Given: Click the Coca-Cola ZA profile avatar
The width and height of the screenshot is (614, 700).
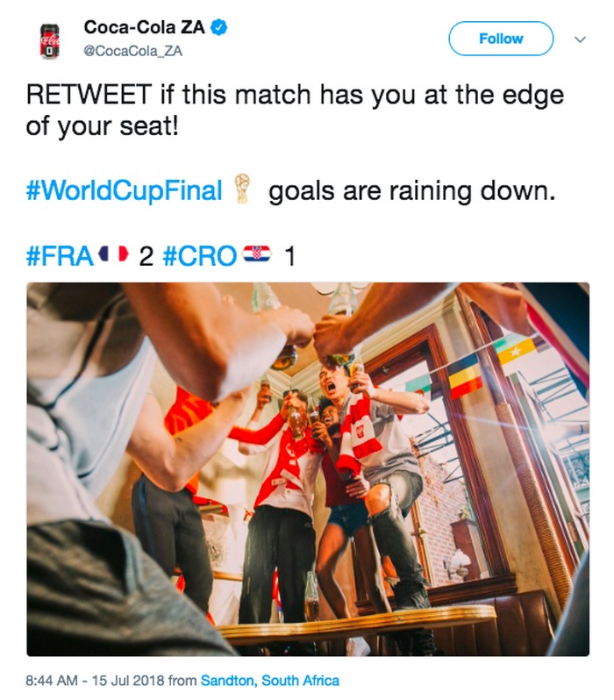Looking at the screenshot, I should pyautogui.click(x=50, y=41).
